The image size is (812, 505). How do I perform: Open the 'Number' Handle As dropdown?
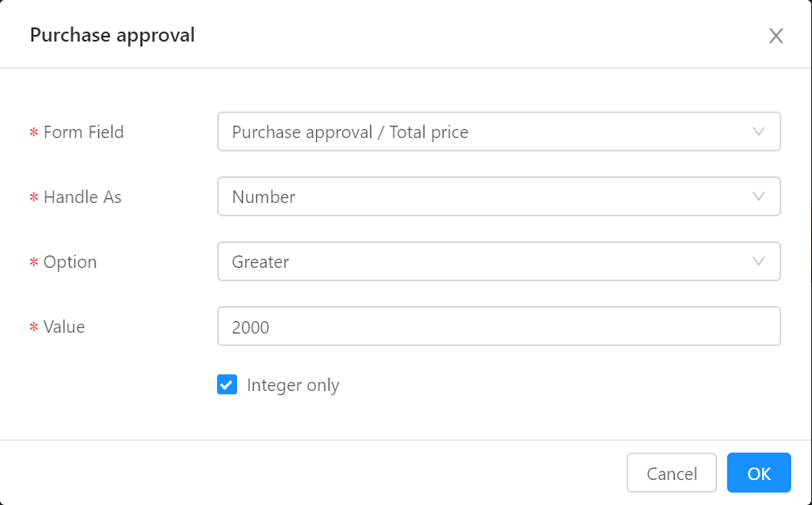coord(498,196)
